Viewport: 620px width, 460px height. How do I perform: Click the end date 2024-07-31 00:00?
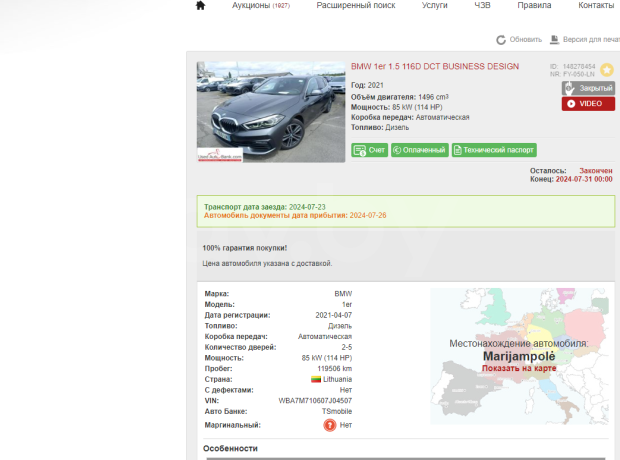pos(584,179)
